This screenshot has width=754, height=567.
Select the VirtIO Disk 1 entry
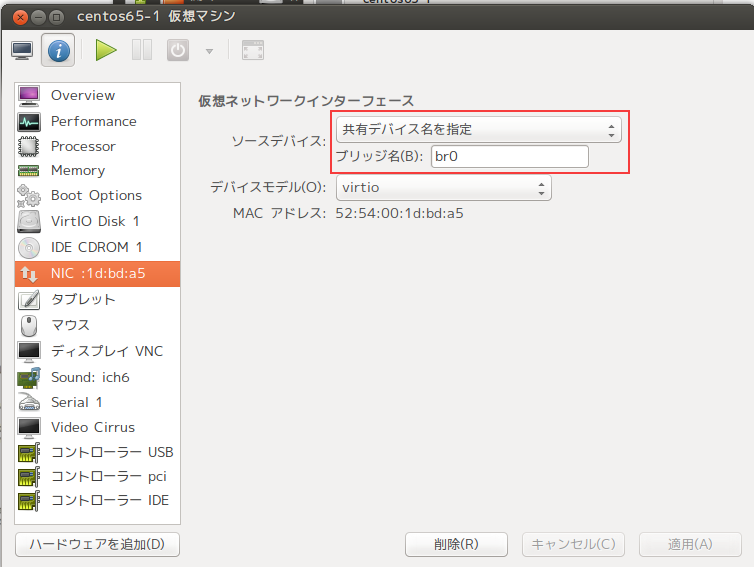95,221
